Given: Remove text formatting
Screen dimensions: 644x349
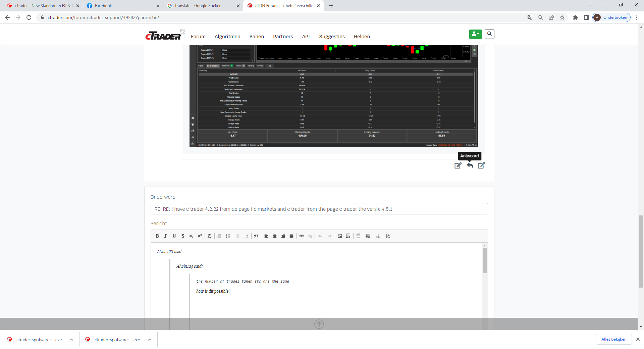Looking at the screenshot, I should (210, 236).
